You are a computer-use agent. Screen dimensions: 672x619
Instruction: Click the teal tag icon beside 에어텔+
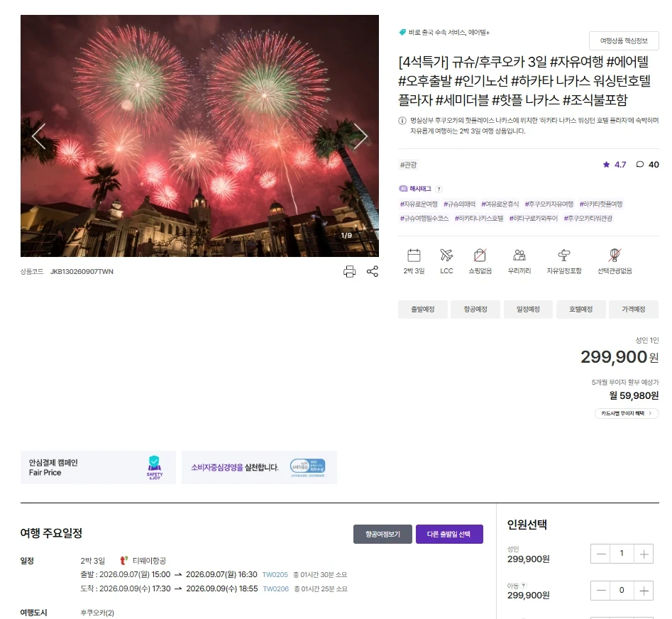[402, 32]
